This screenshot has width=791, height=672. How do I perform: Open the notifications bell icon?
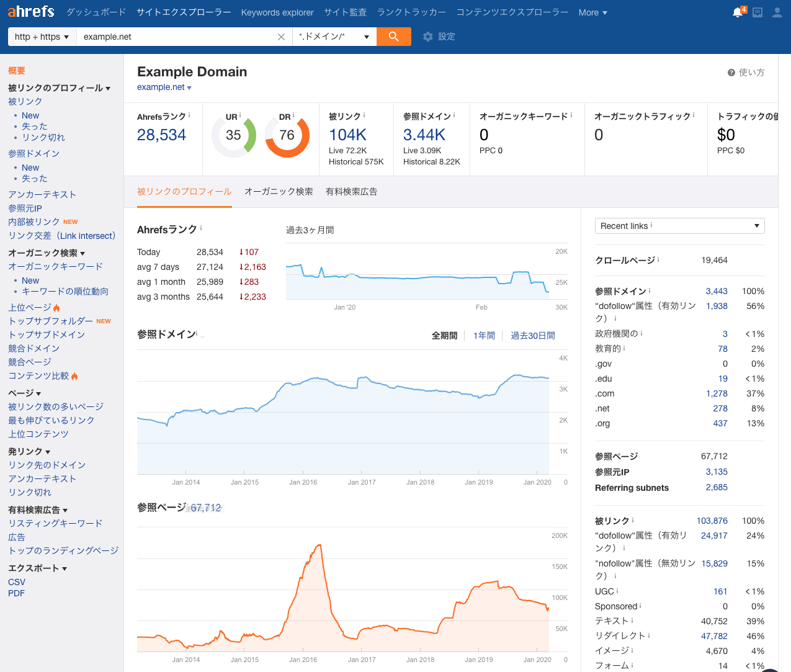click(x=738, y=12)
